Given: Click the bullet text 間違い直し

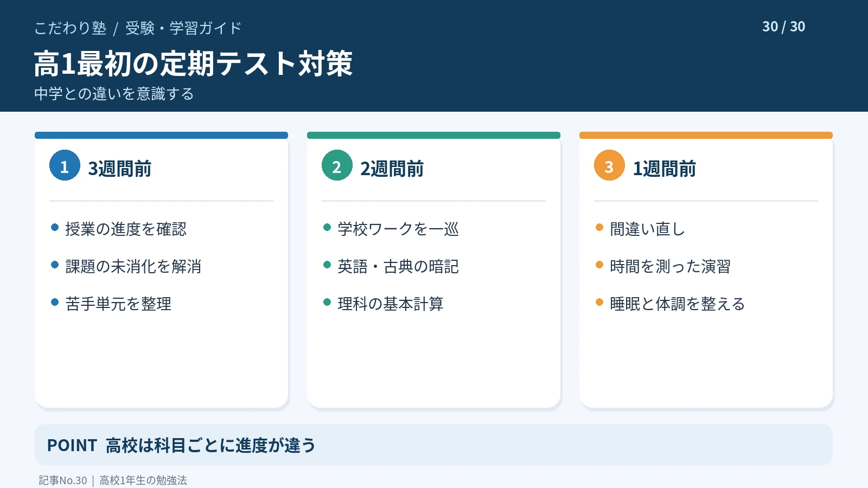Looking at the screenshot, I should coord(648,229).
